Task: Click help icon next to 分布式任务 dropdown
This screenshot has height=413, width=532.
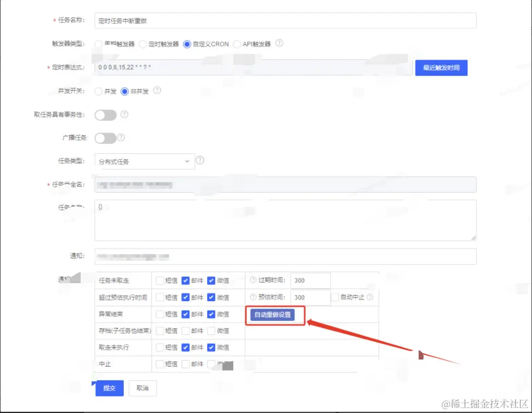Action: tap(200, 160)
